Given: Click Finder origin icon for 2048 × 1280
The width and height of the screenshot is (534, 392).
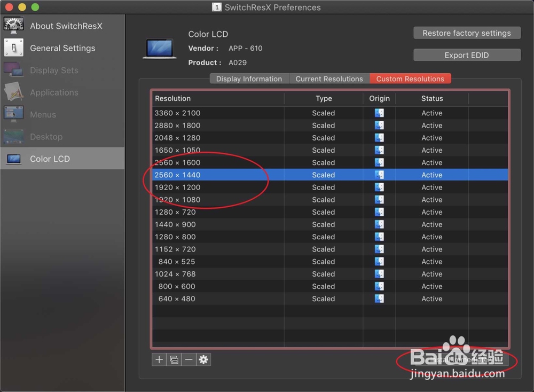Looking at the screenshot, I should pos(379,138).
